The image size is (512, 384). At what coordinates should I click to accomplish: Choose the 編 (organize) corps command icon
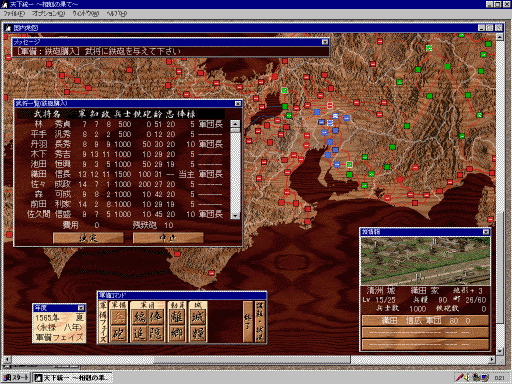click(x=139, y=317)
